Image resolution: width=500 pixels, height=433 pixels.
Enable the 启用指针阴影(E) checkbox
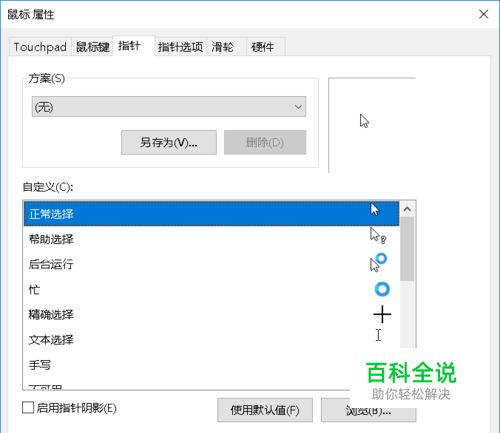tap(28, 408)
